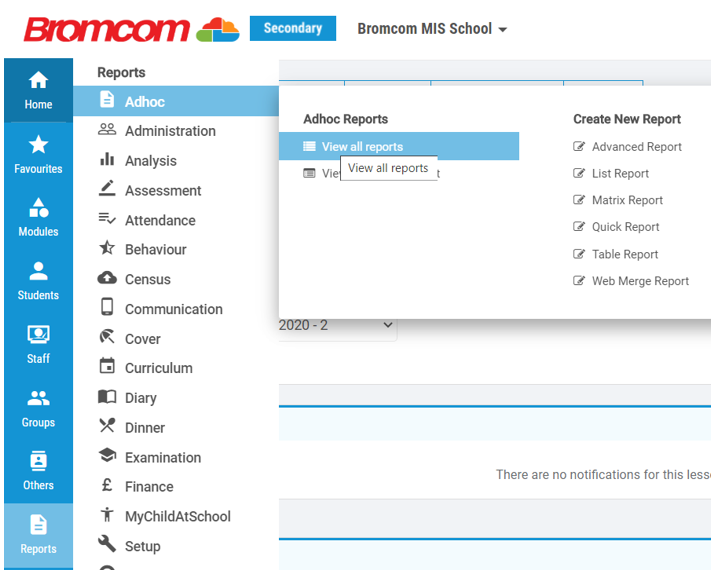Click the Finance pound sign icon
Viewport: 711px width, 570px height.
107,485
